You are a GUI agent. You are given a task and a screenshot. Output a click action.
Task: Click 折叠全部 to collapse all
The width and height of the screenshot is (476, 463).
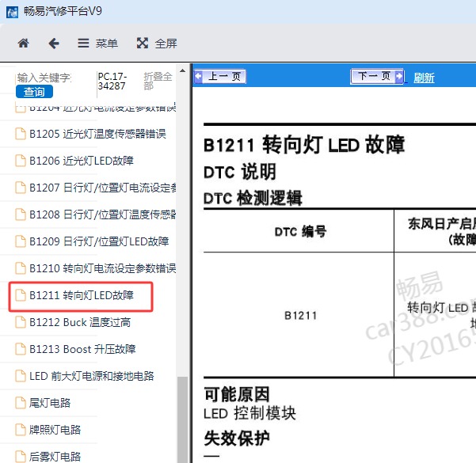[x=158, y=81]
